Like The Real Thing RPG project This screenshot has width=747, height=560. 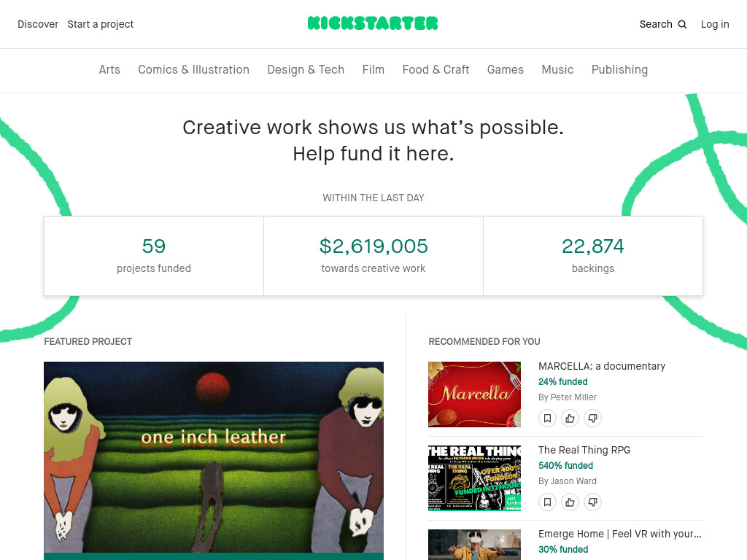pyautogui.click(x=570, y=502)
